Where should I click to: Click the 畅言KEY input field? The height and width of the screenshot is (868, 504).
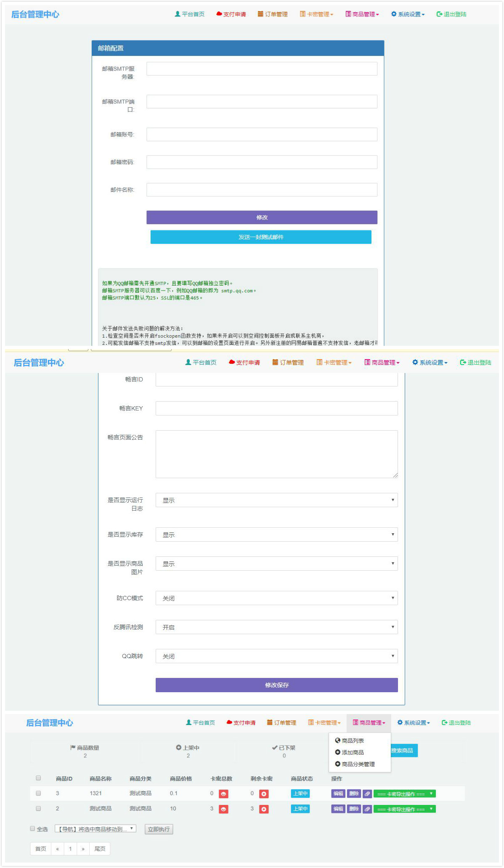click(x=276, y=408)
